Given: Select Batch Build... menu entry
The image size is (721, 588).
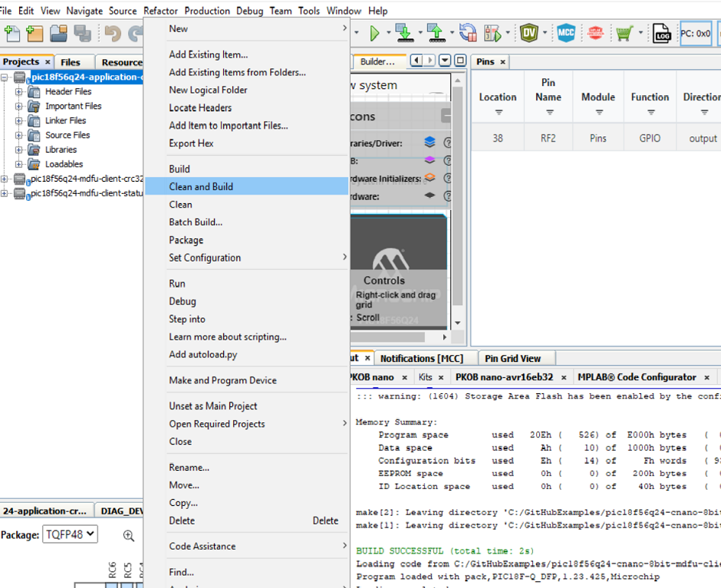Looking at the screenshot, I should (246, 222).
